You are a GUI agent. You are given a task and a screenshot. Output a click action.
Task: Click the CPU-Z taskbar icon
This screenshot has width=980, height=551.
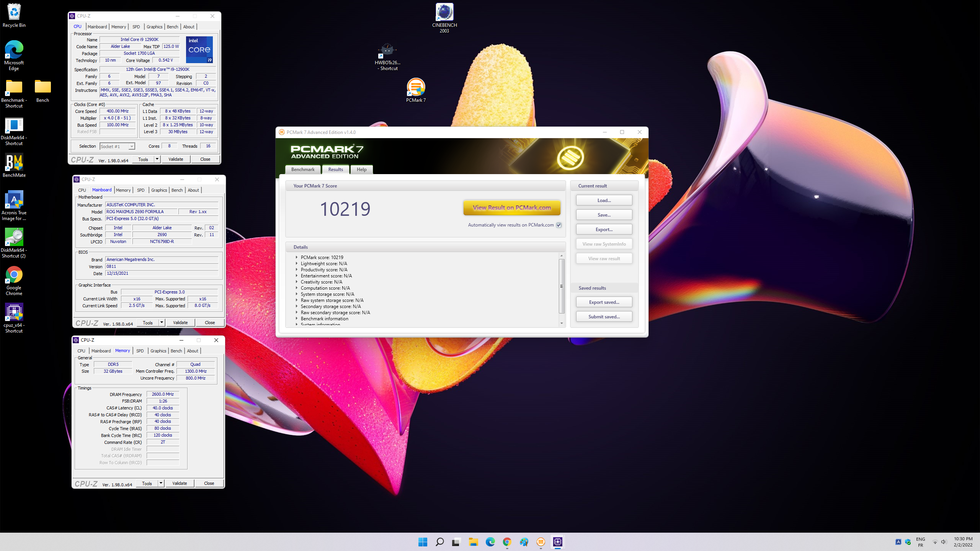(x=557, y=542)
